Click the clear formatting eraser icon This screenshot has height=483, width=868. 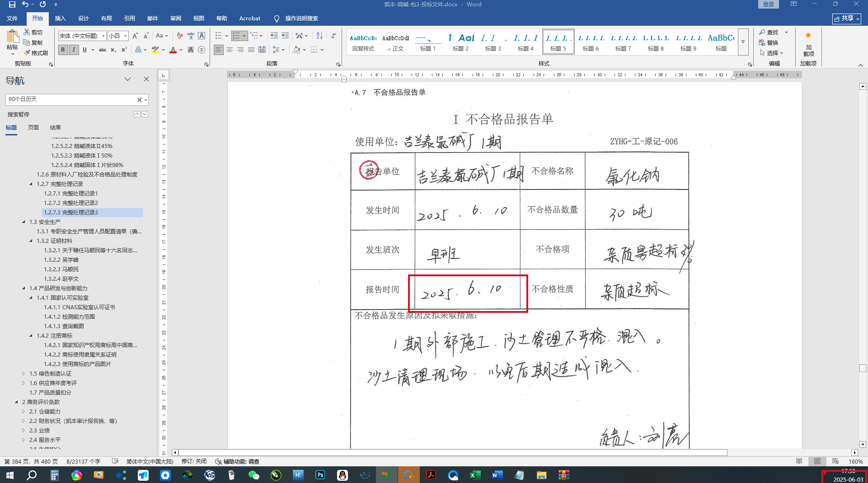click(x=180, y=36)
